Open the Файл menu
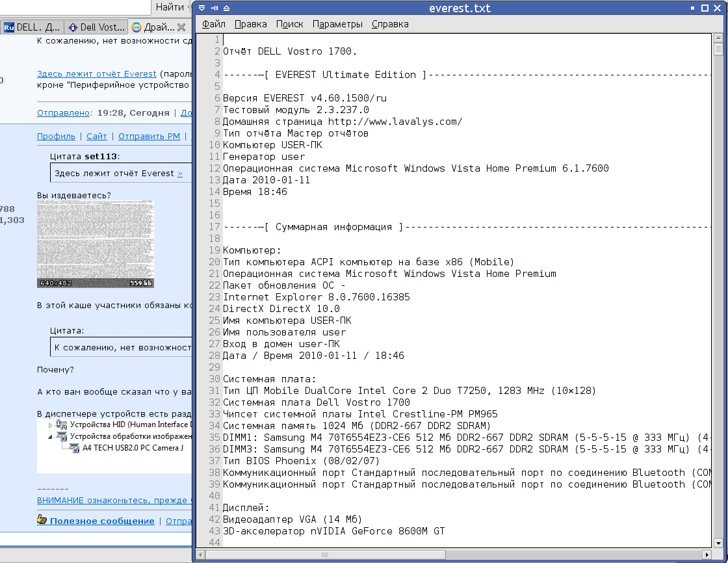This screenshot has height=563, width=728. (x=214, y=24)
